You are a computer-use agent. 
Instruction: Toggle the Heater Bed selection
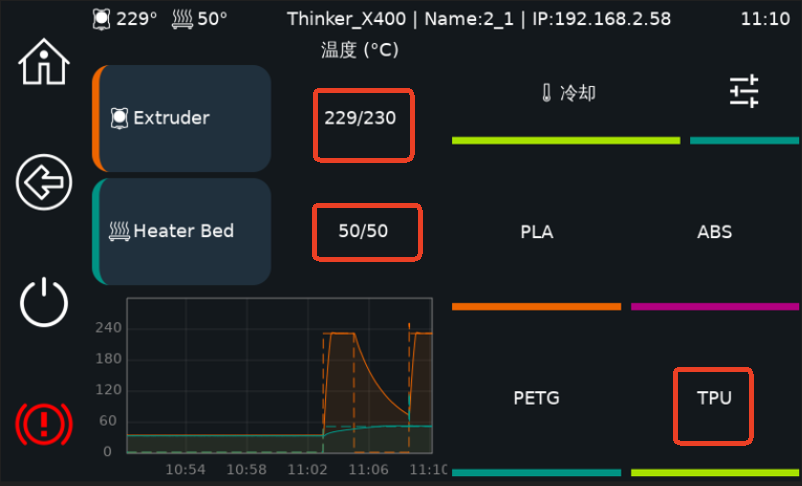[x=183, y=231]
